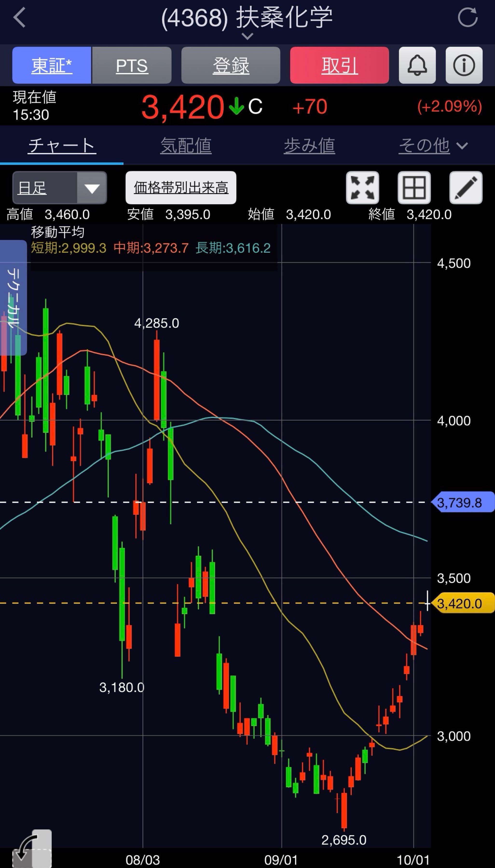Toggle 価格帯別出来高 display
Screen dimensions: 495x868
(x=181, y=188)
